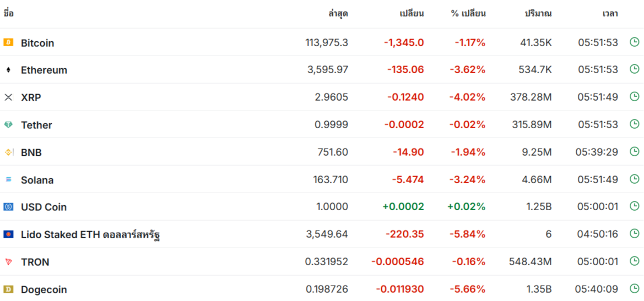Open the Ethereum link
Screen dimensions: 644x301
click(x=44, y=70)
